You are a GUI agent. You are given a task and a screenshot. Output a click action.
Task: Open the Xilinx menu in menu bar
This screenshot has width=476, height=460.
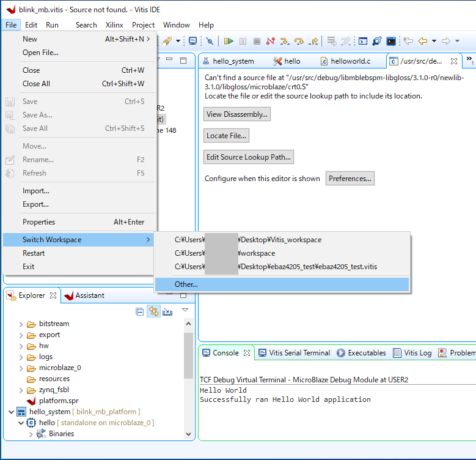click(x=114, y=25)
